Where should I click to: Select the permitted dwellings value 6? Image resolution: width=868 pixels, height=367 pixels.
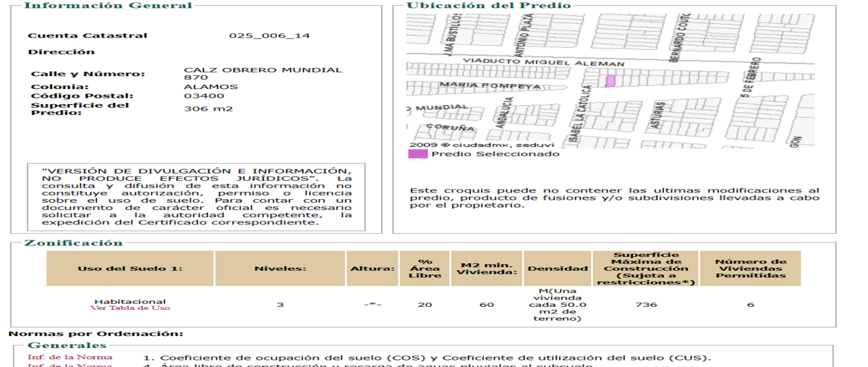pos(751,304)
